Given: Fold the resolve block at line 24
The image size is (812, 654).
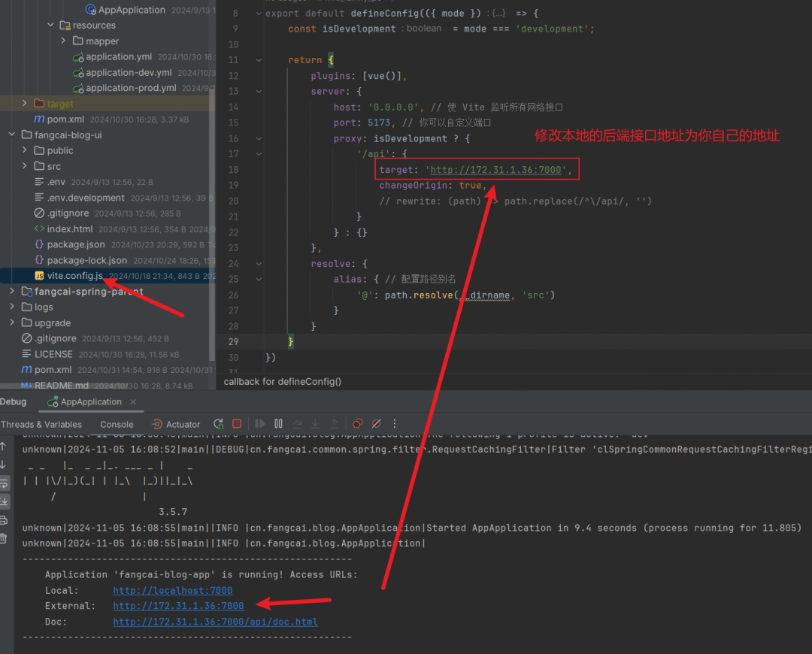Looking at the screenshot, I should point(259,264).
